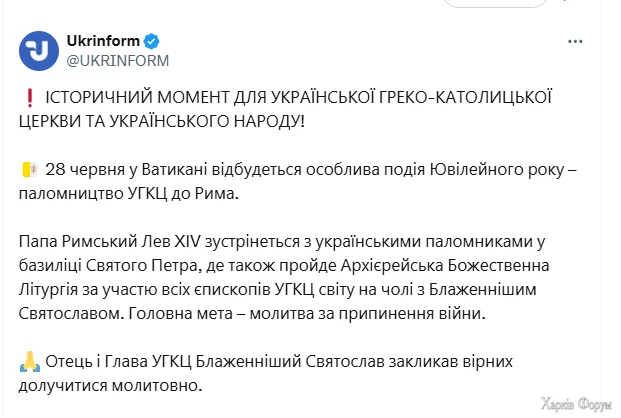Click the @UKRINFORM handle
This screenshot has width=621, height=418.
pyautogui.click(x=117, y=60)
